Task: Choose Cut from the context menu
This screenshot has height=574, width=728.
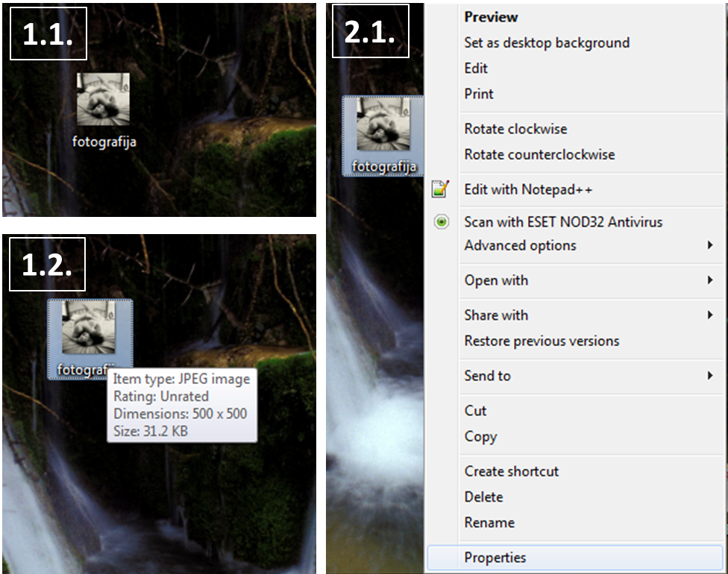Action: [475, 411]
